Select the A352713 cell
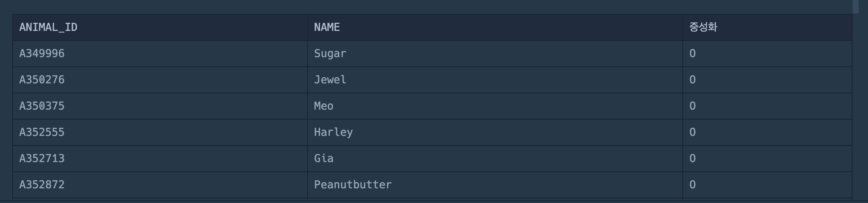 click(x=160, y=159)
